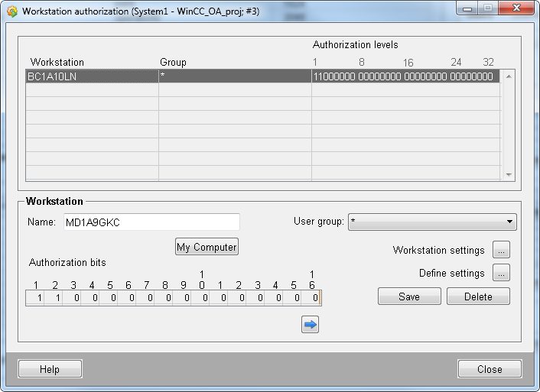Select workstation row BC1A10LN

click(x=93, y=76)
